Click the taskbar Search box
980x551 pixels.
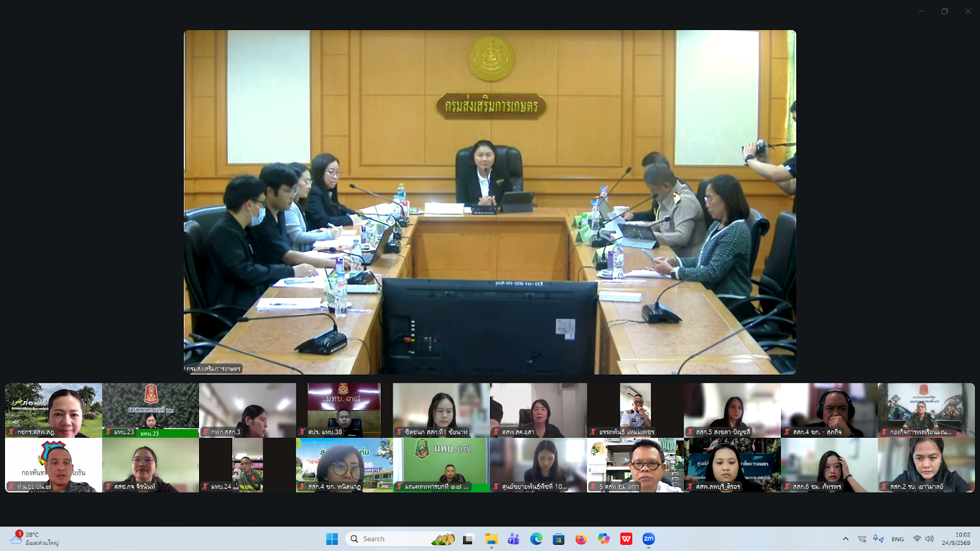[401, 539]
